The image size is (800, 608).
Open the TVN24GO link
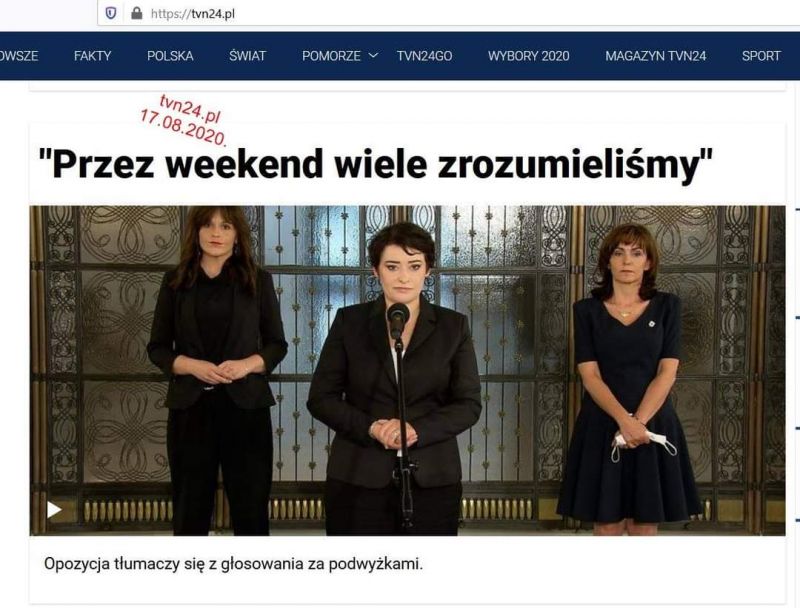(x=424, y=56)
